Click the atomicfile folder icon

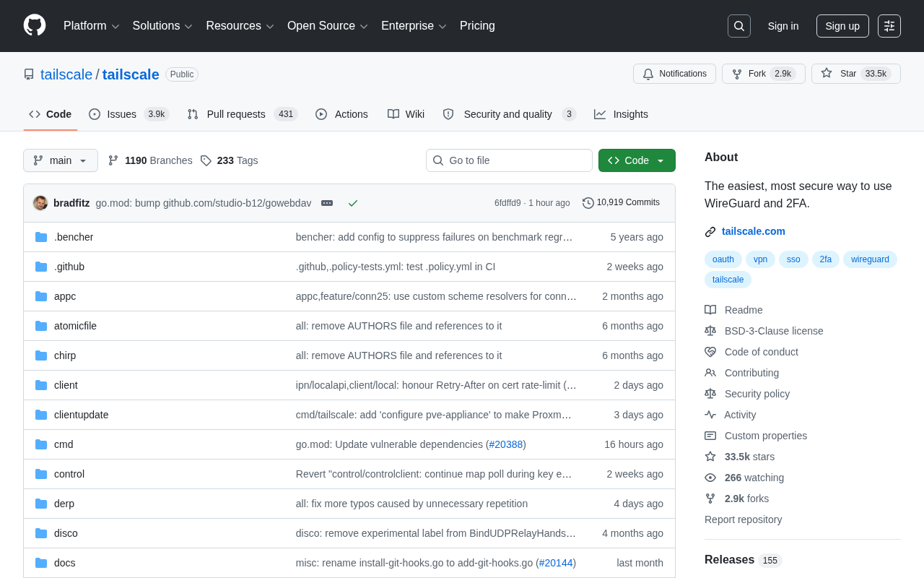pyautogui.click(x=41, y=326)
